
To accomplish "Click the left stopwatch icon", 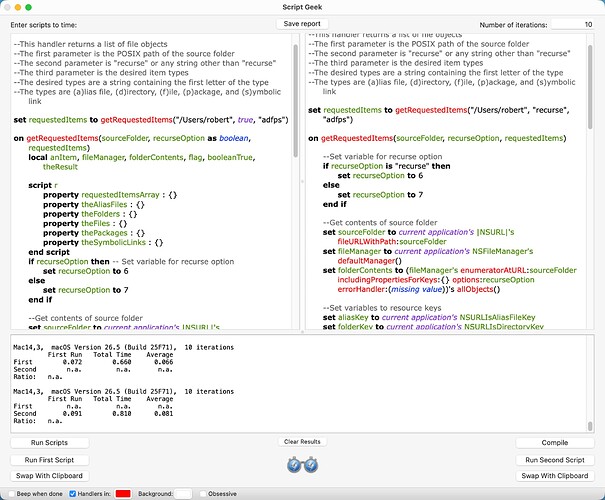I will [294, 465].
